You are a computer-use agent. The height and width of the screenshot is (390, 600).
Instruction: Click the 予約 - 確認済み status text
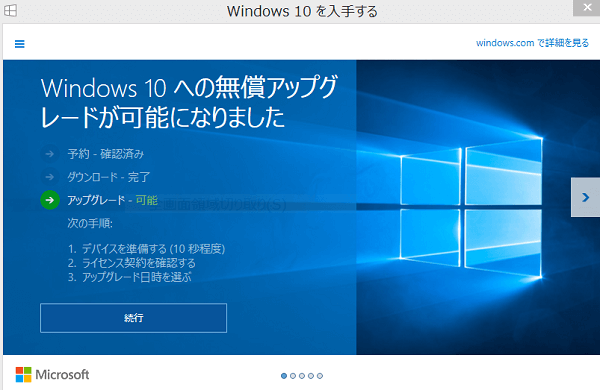(x=106, y=154)
